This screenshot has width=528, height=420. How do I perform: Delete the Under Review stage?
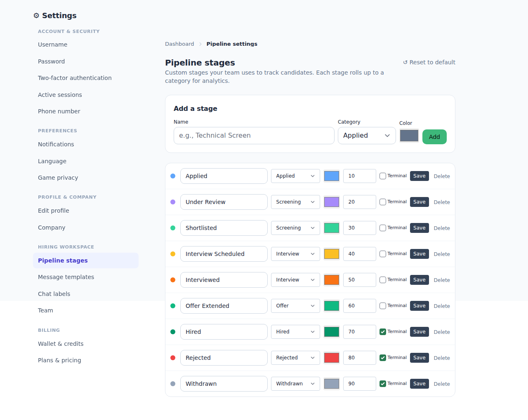442,202
